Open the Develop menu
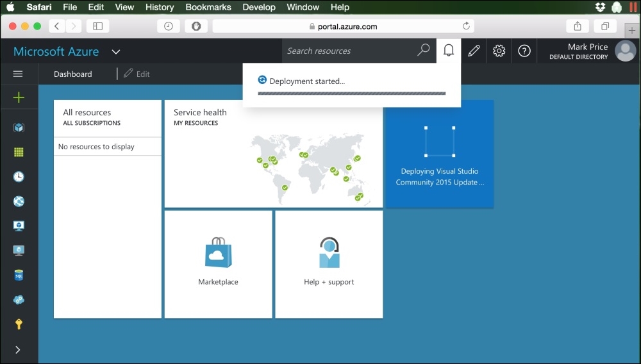 tap(259, 7)
